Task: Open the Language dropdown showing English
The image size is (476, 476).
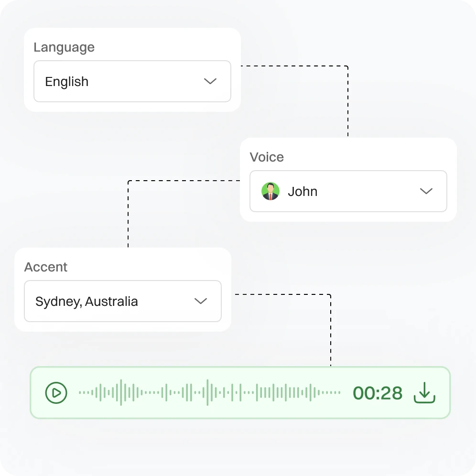Action: coord(132,81)
